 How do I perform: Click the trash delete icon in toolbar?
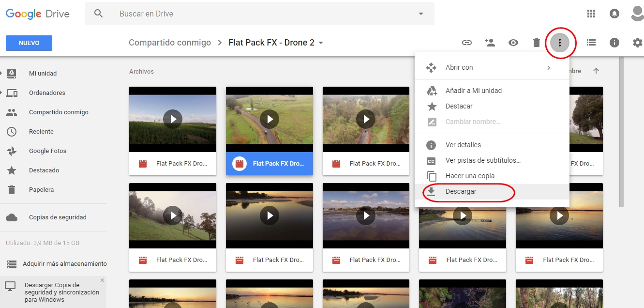[537, 43]
